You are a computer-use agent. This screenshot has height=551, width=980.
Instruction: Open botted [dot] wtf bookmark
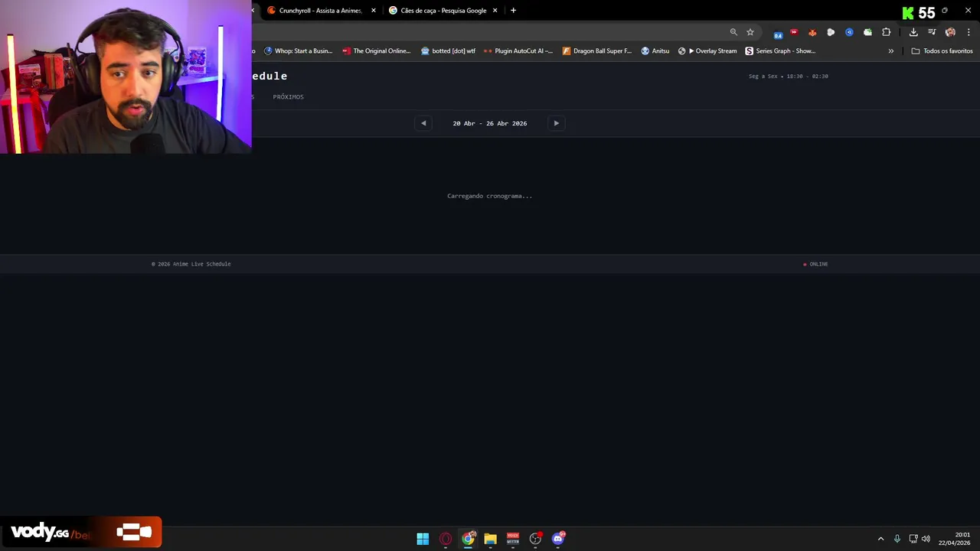point(448,51)
